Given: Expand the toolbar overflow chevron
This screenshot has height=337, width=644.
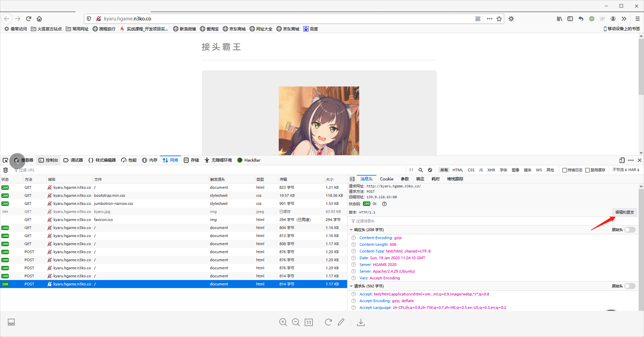Looking at the screenshot, I should click(x=624, y=19).
